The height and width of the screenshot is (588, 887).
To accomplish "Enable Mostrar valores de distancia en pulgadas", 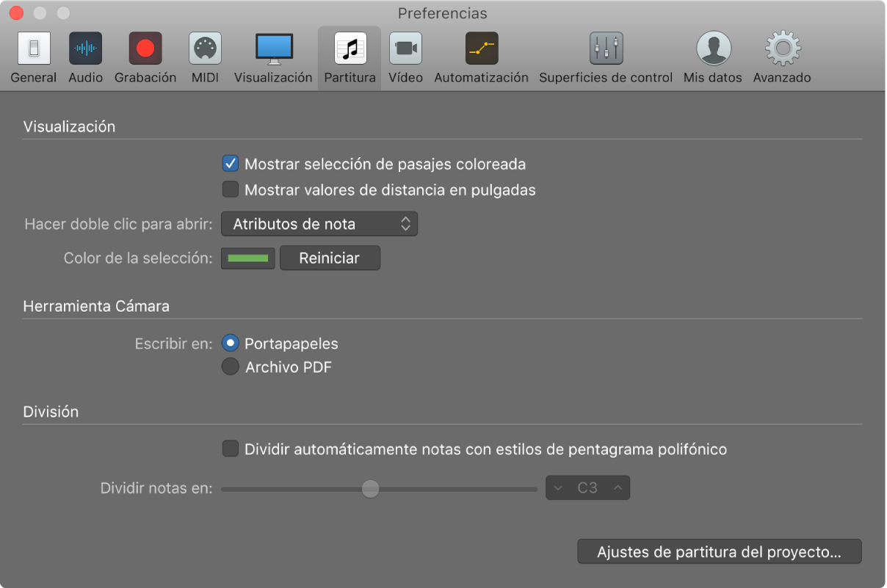I will [231, 190].
